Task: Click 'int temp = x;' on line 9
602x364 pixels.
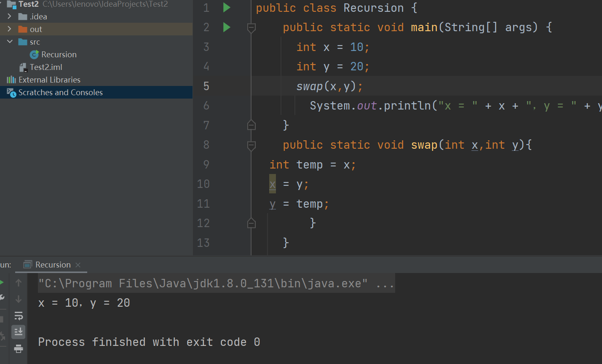Action: (313, 165)
